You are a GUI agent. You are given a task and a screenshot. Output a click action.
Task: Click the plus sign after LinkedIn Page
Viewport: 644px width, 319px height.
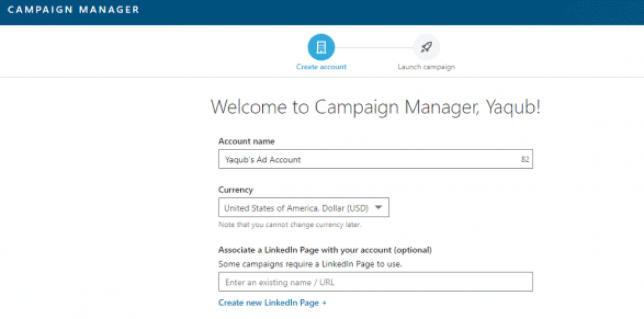[324, 303]
